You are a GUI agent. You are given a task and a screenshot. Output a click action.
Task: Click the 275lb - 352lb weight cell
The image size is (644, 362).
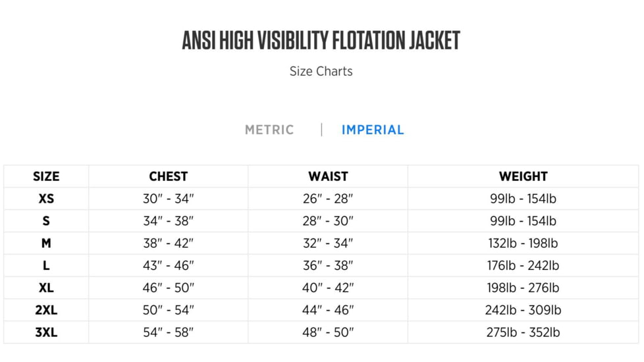click(x=523, y=333)
